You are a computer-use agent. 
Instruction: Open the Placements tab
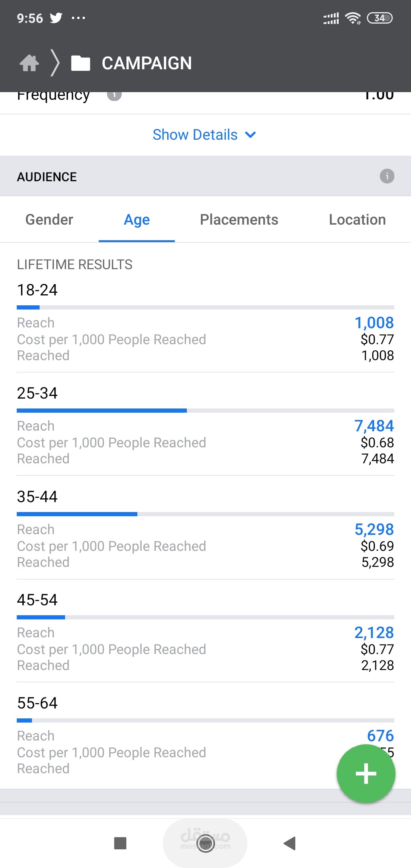click(x=239, y=220)
